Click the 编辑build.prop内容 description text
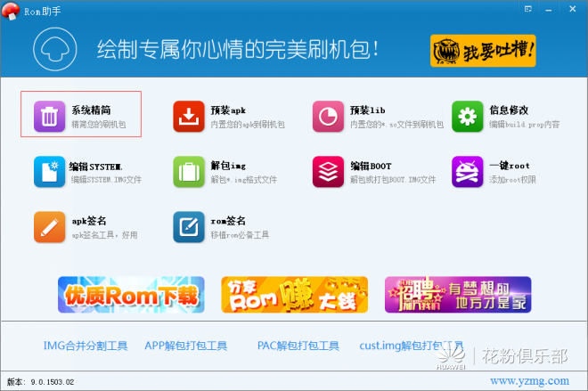Image resolution: width=588 pixels, height=391 pixels. pyautogui.click(x=524, y=124)
